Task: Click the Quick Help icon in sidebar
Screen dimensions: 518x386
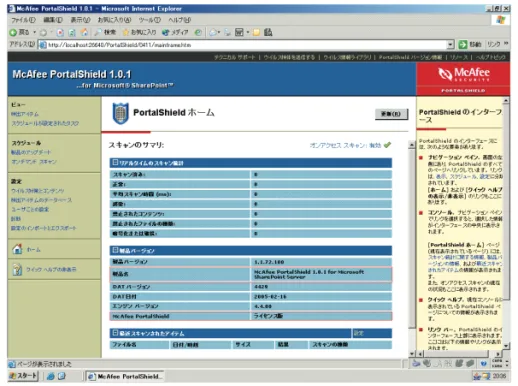Action: [x=17, y=269]
